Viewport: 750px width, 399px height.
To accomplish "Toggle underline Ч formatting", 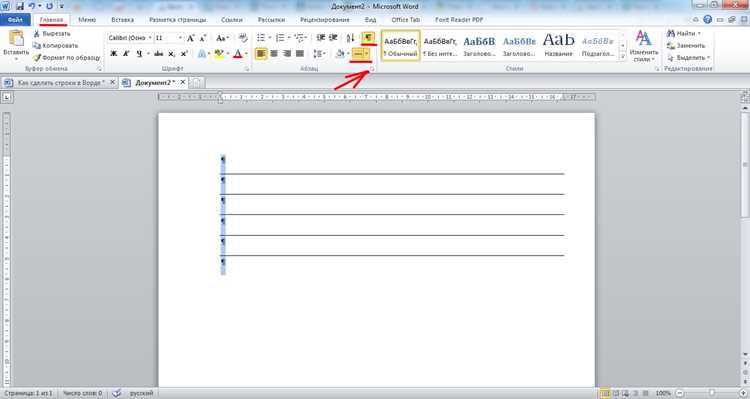I will 139,54.
